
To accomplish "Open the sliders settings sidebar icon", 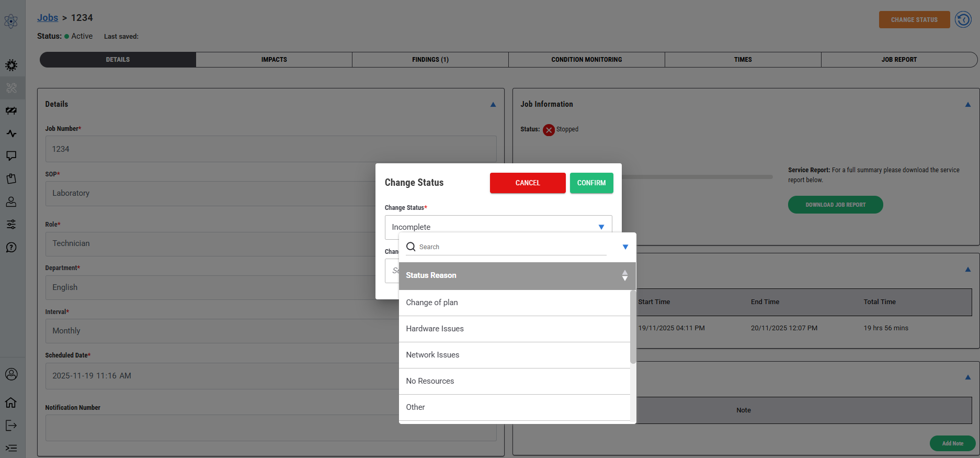I will click(x=11, y=225).
